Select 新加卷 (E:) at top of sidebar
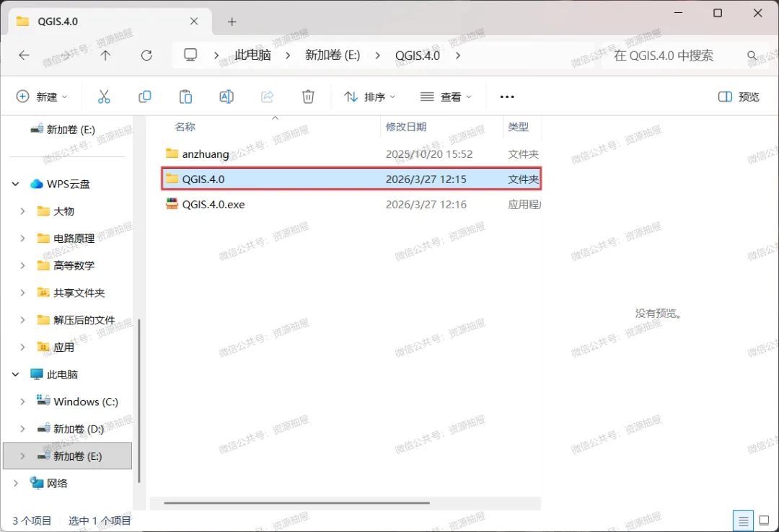779x532 pixels. click(x=71, y=130)
